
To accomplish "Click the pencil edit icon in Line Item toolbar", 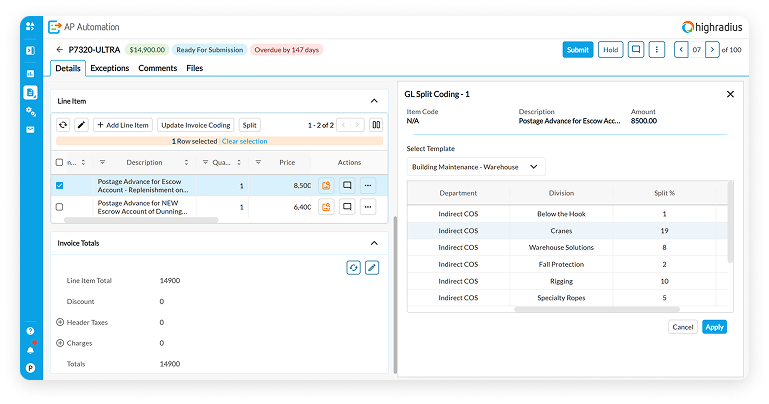I will (x=81, y=125).
